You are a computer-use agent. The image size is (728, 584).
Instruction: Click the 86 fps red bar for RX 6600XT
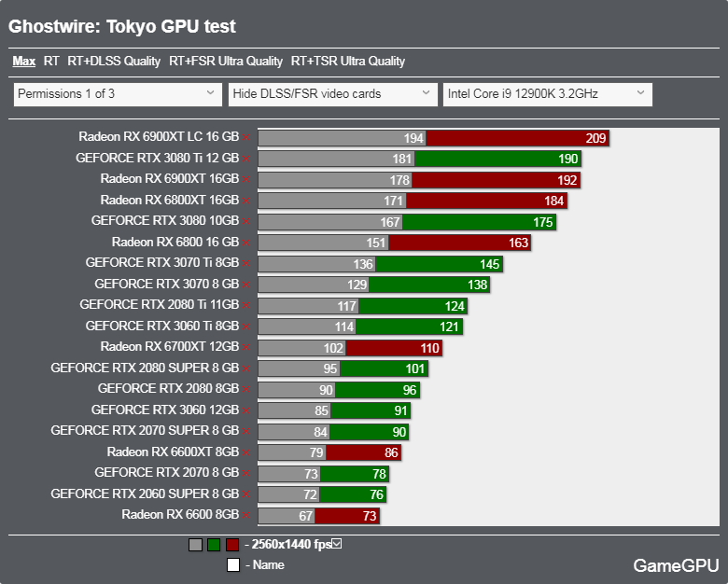tap(363, 452)
